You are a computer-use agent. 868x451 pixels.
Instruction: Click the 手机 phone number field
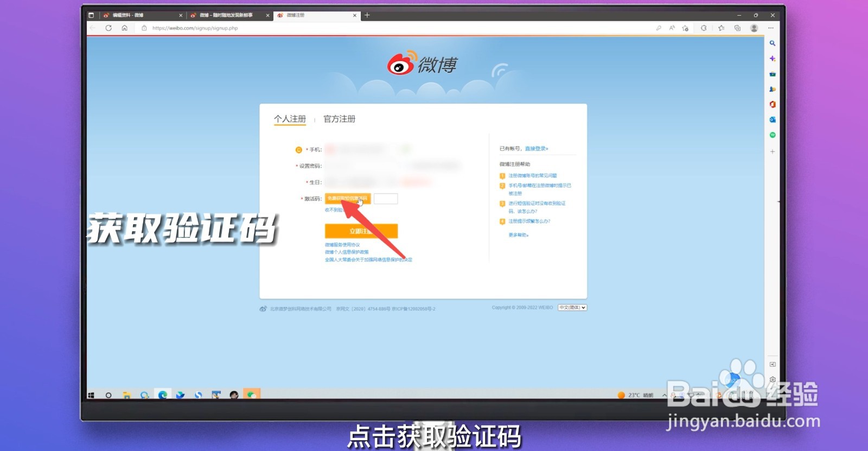click(361, 149)
